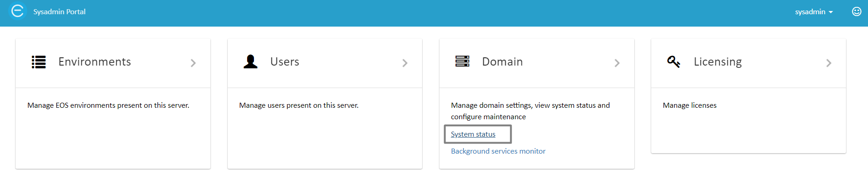Open the Environments heading
Viewport: 868px width, 177px height.
(x=95, y=62)
